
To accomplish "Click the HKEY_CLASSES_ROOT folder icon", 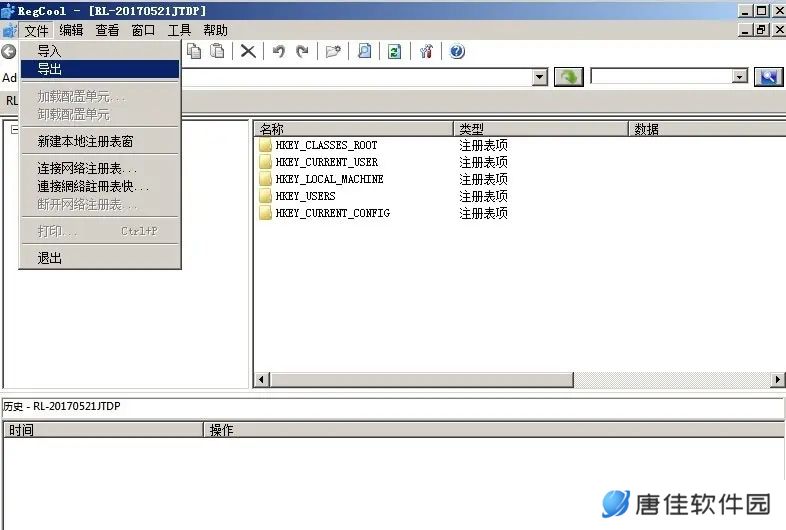I will tap(265, 145).
